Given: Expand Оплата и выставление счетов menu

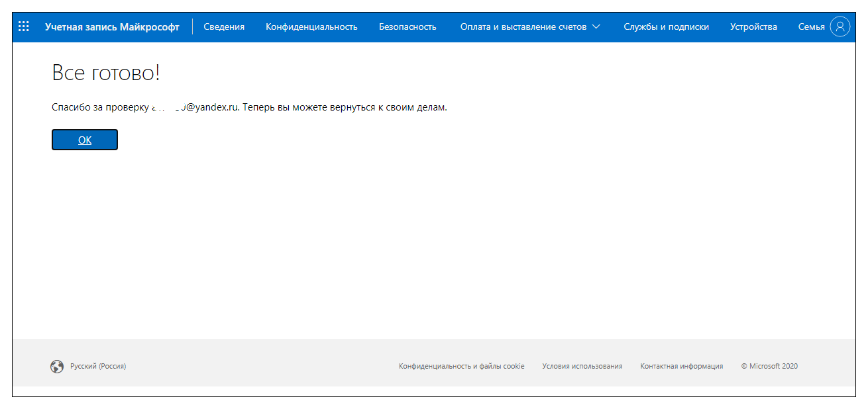Looking at the screenshot, I should 523,27.
